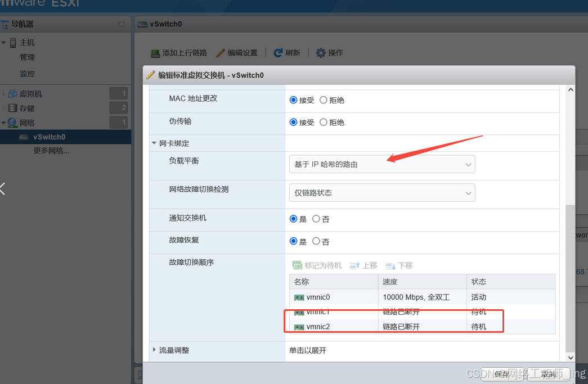The height and width of the screenshot is (384, 588).
Task: Click the dialog scrollbar down arrow
Action: (571, 358)
